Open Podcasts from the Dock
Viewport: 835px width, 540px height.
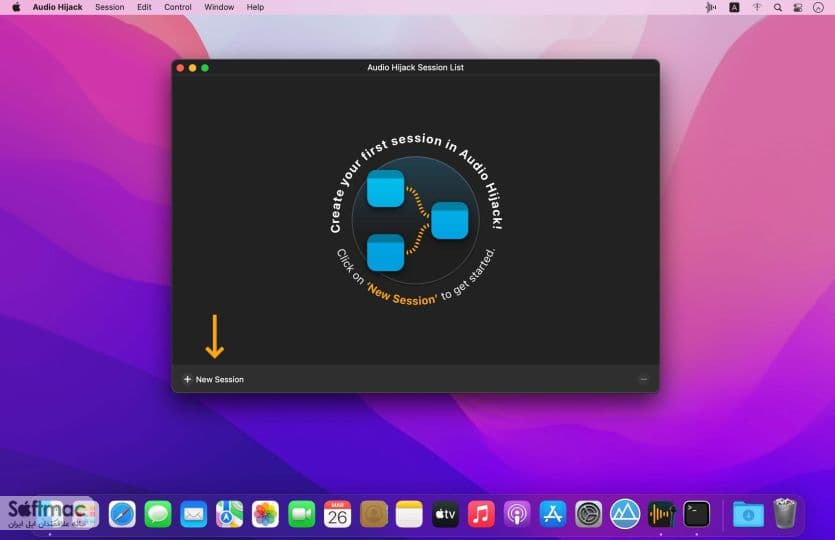(x=517, y=514)
